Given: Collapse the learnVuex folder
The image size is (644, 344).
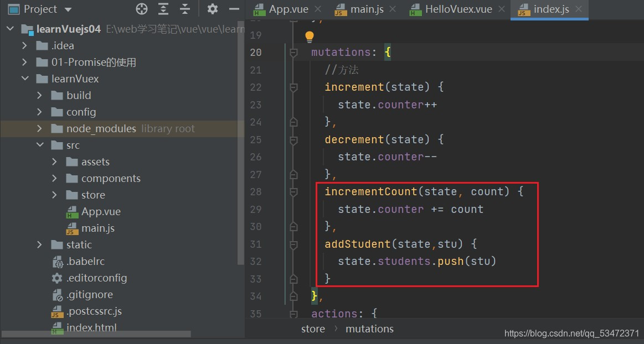Looking at the screenshot, I should [x=25, y=79].
